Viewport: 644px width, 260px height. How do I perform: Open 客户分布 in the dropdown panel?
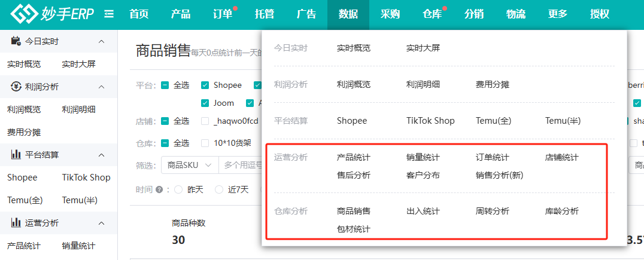[x=423, y=175]
